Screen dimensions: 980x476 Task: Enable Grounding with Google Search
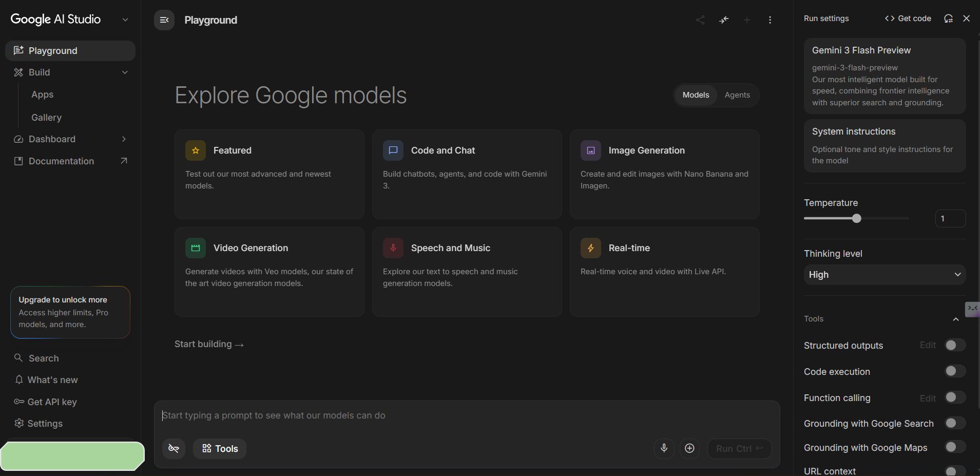click(955, 423)
